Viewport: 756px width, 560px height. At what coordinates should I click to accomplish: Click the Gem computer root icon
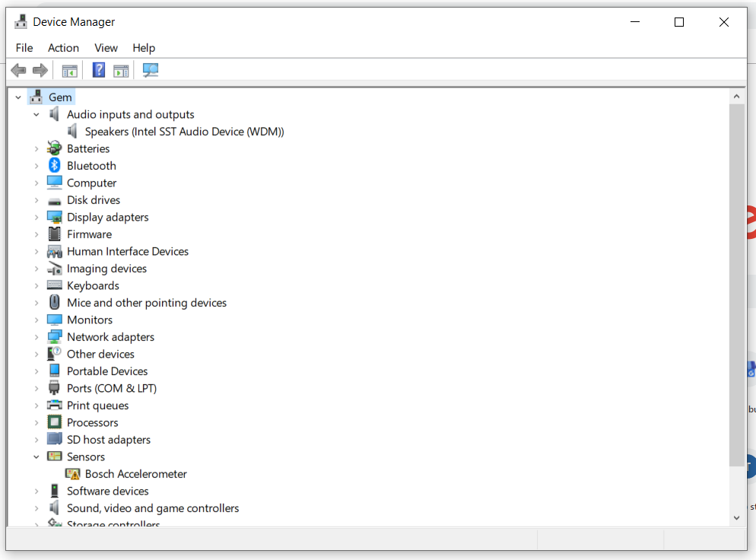[37, 97]
